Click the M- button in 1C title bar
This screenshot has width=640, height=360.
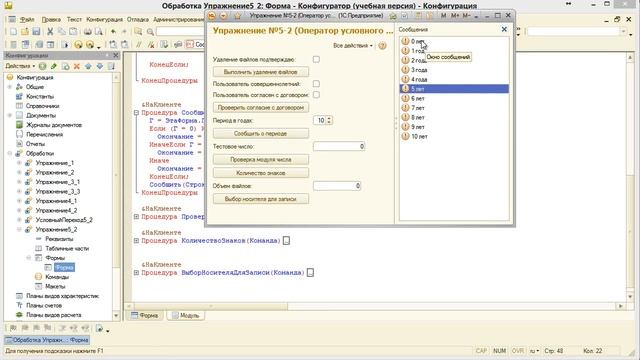[x=466, y=16]
